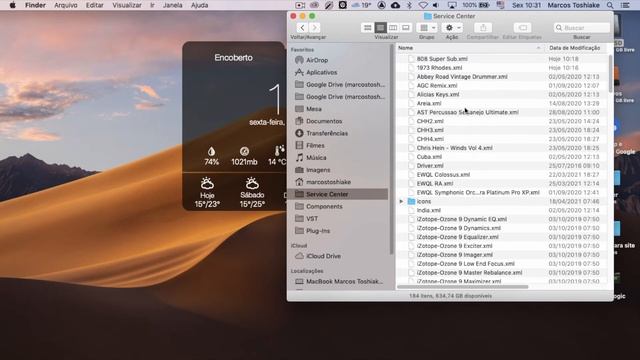Open Plug-Ins in the sidebar

coord(318,231)
